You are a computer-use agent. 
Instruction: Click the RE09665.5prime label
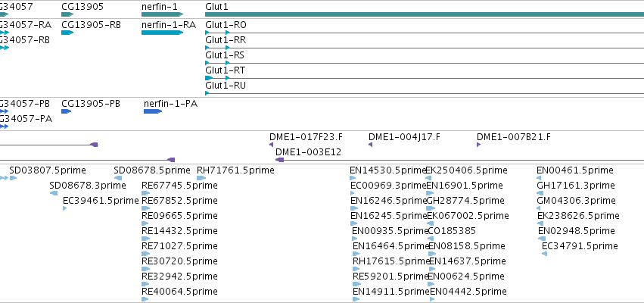179,216
